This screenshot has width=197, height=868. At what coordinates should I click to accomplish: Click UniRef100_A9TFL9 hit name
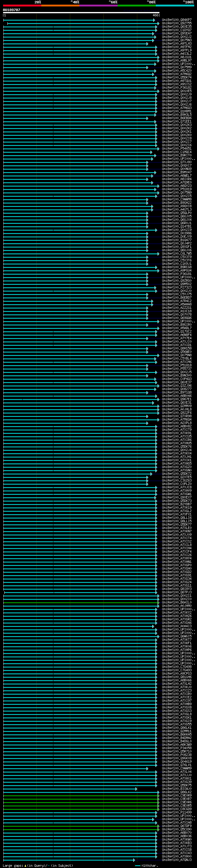177,50
